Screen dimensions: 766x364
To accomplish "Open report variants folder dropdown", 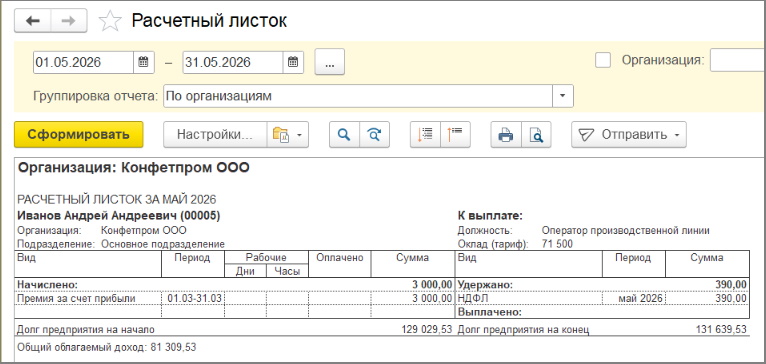I will click(288, 134).
